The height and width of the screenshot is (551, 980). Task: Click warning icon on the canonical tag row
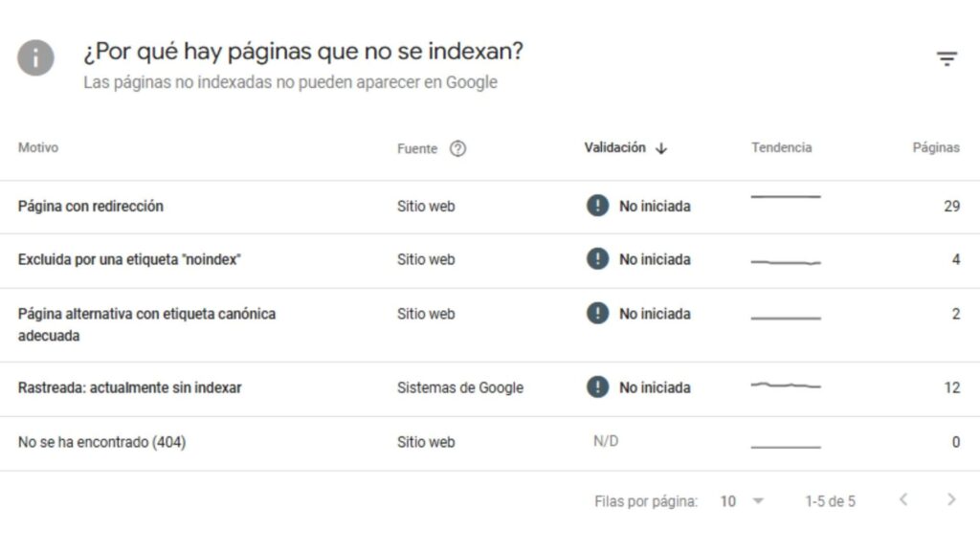click(598, 314)
